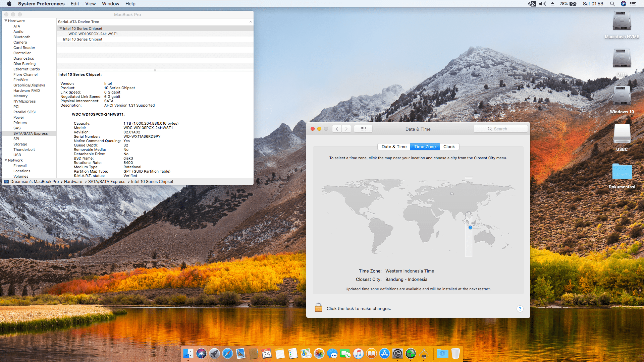Open the Window menu
Viewport: 644px width, 362px height.
(x=110, y=4)
